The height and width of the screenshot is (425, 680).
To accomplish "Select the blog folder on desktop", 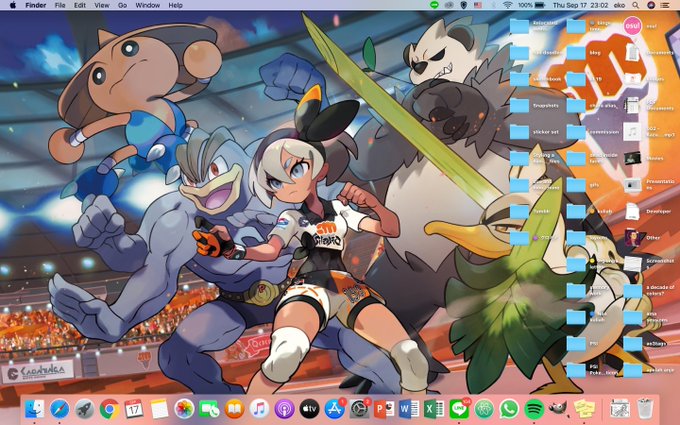I will [x=576, y=52].
